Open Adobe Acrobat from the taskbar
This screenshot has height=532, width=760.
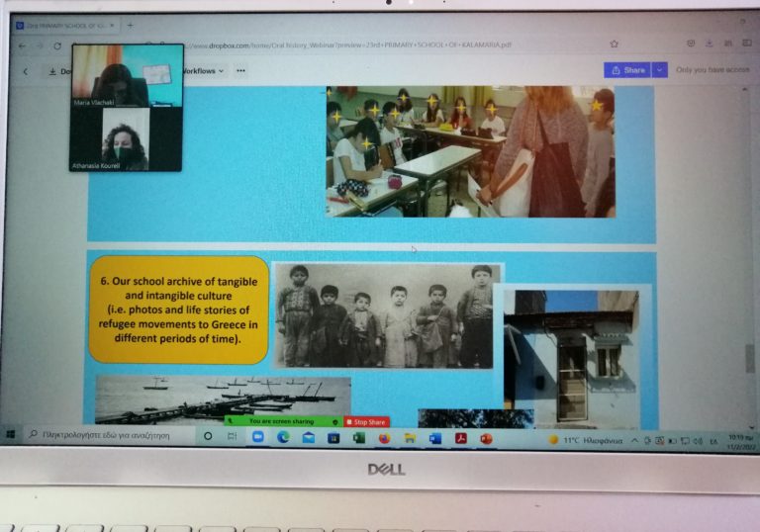coord(460,439)
